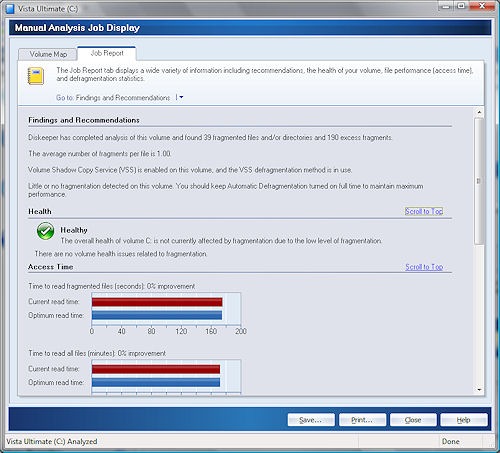Click the blue Optimum read time bar for fragmented files
This screenshot has height=453, width=500.
pos(157,315)
